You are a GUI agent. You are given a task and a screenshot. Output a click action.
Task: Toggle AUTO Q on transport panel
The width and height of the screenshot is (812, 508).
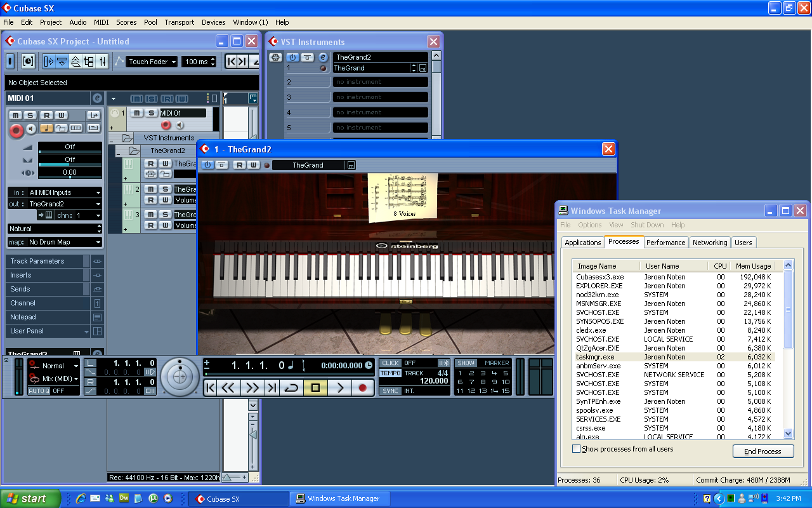[39, 391]
